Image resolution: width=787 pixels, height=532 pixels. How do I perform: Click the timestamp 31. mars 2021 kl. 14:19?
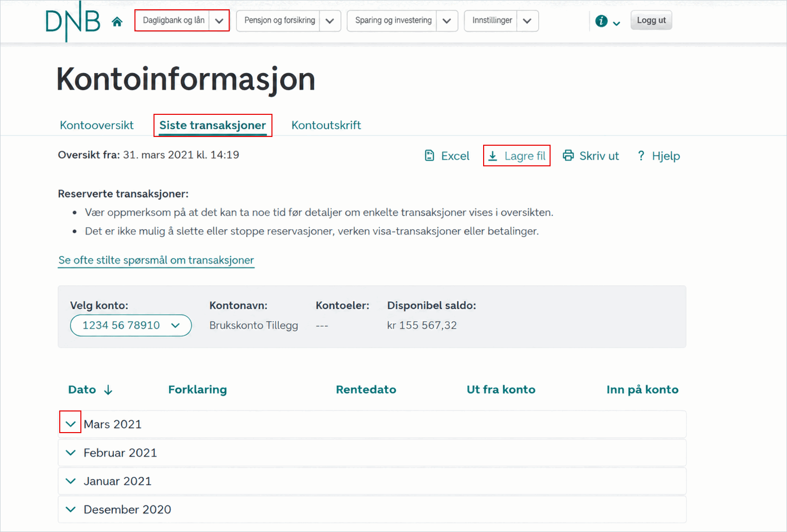point(181,155)
